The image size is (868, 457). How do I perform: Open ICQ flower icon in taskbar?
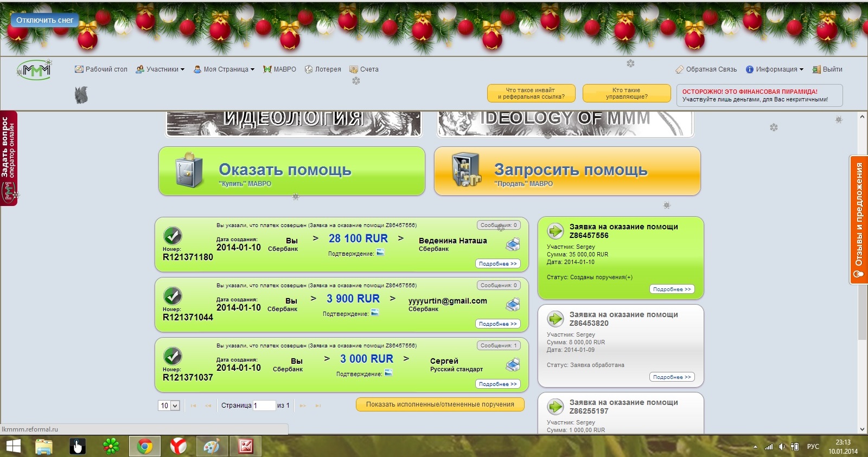(111, 446)
